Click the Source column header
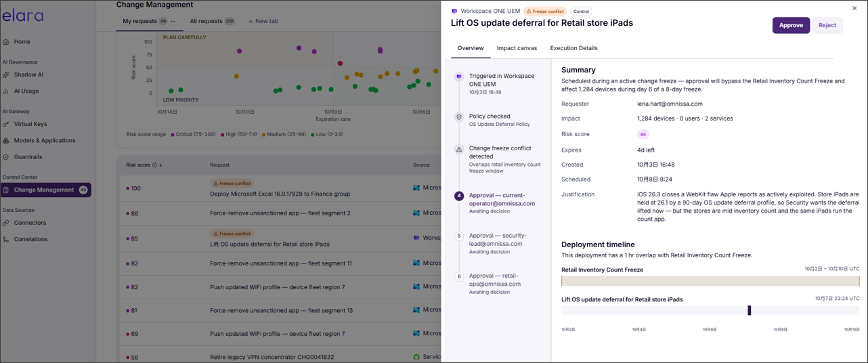 (421, 165)
